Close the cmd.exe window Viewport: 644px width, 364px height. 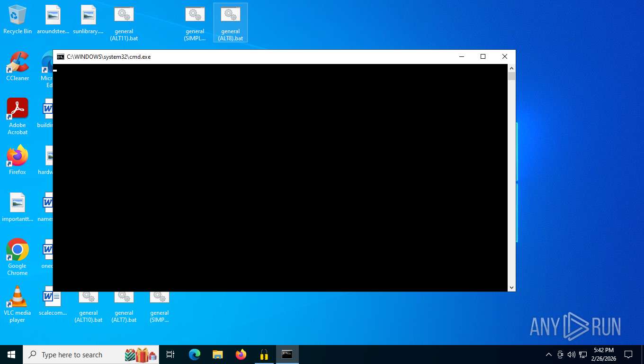[x=505, y=57]
